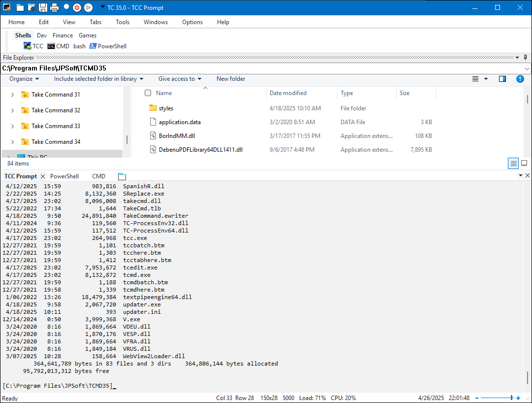Open the quick access toolbar customize arrow
The width and height of the screenshot is (532, 403).
102,7
